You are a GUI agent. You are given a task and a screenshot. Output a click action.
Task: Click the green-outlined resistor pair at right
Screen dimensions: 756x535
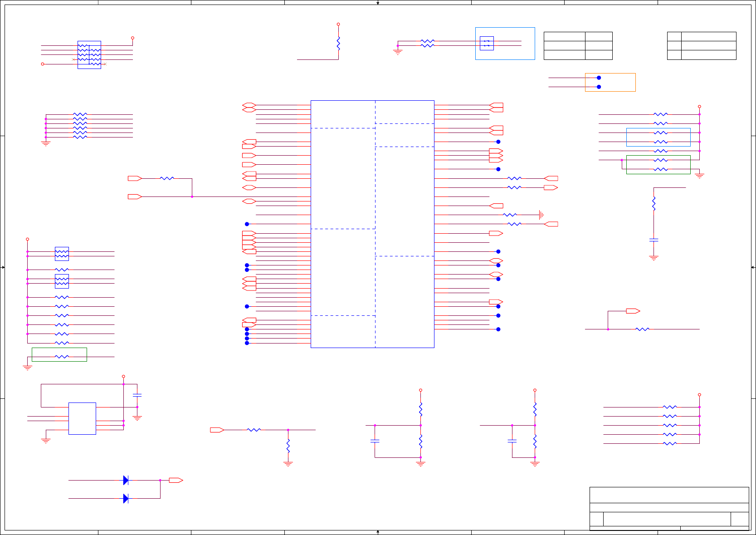658,165
